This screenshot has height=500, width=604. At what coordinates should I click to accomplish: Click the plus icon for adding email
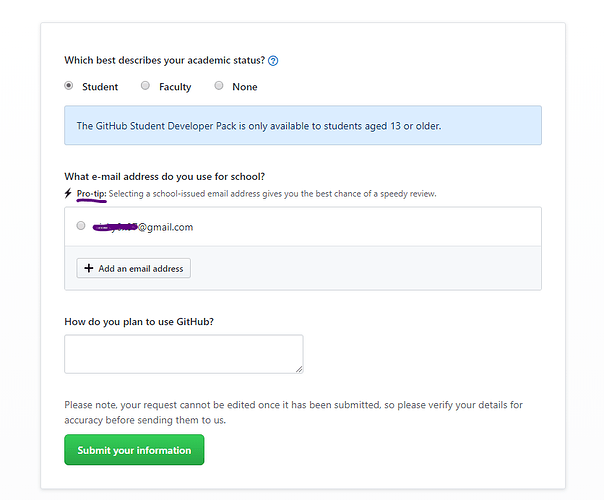[x=89, y=269]
